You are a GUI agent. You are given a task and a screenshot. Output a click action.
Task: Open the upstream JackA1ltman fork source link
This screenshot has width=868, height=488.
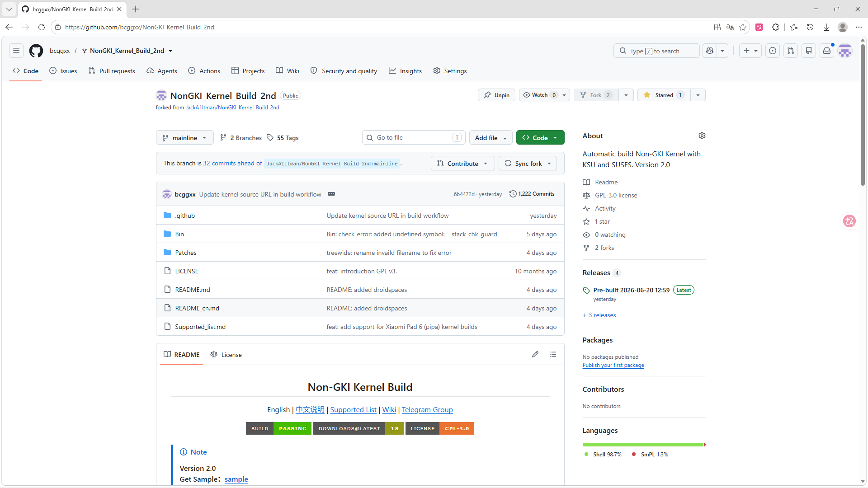232,108
